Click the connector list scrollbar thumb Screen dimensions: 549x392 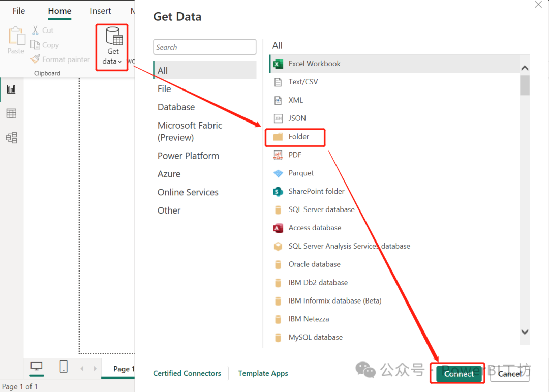525,85
